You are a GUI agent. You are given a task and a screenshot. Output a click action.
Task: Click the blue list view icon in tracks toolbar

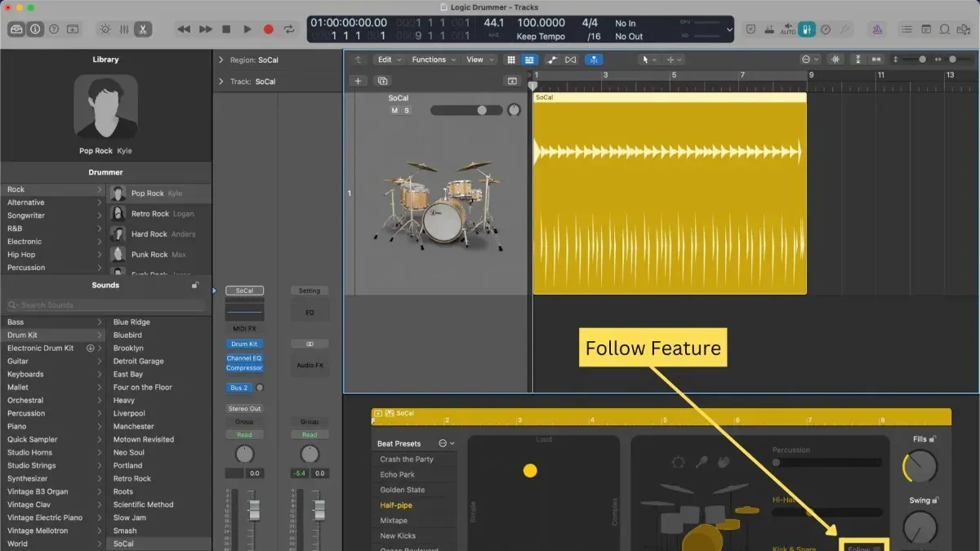click(x=529, y=60)
